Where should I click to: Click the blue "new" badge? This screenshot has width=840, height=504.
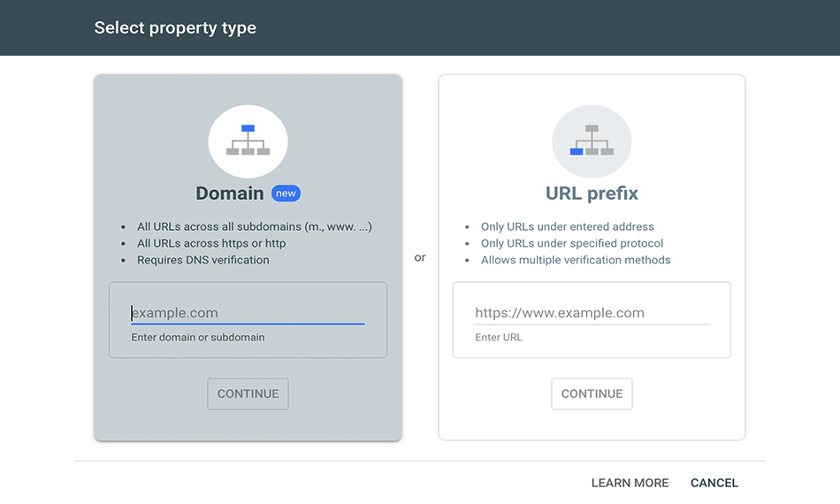(x=286, y=194)
